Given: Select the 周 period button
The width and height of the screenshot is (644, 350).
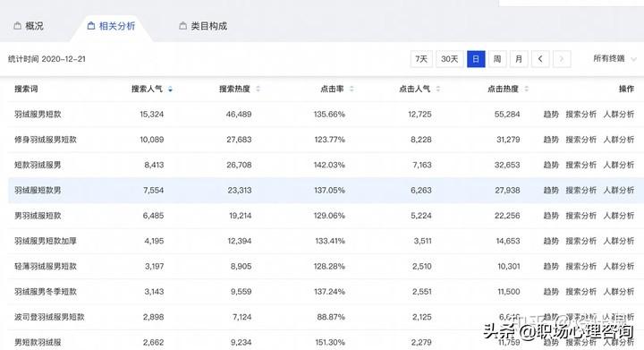Looking at the screenshot, I should (497, 59).
